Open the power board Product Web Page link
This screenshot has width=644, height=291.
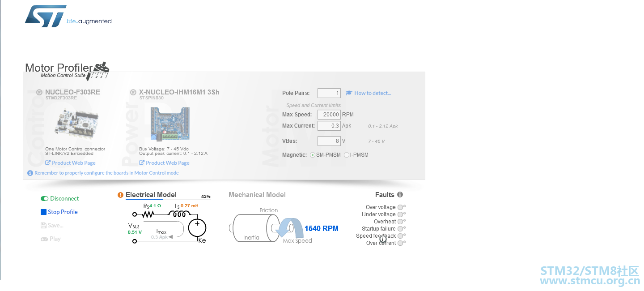point(164,163)
